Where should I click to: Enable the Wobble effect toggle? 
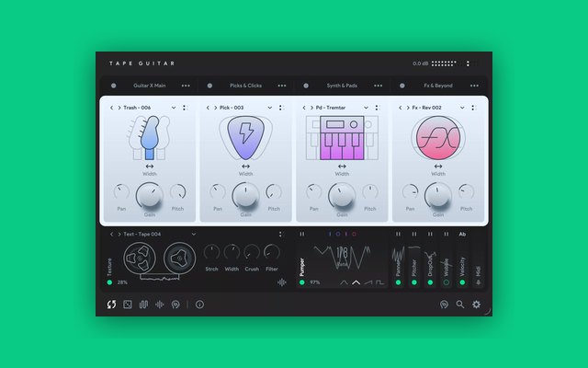click(x=447, y=282)
